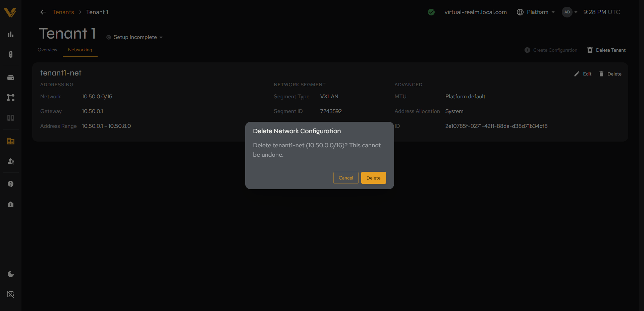
Task: Click the network ID 2e10785f value
Action: 496,126
